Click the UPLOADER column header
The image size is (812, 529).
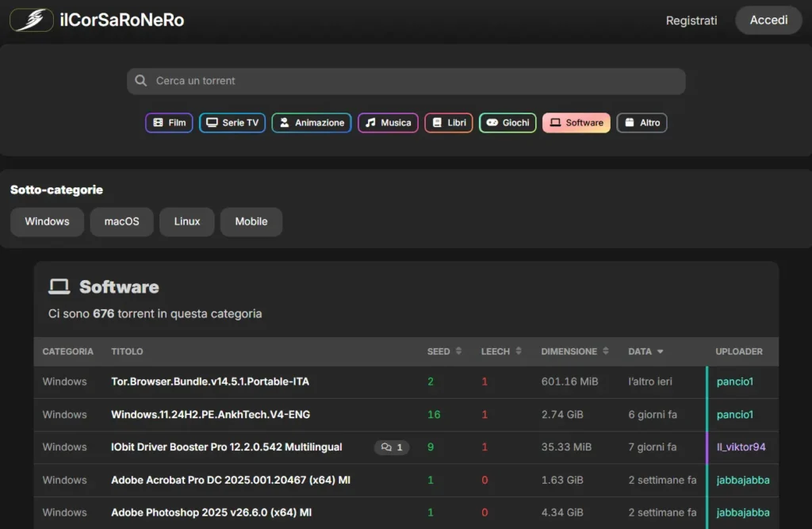point(739,351)
